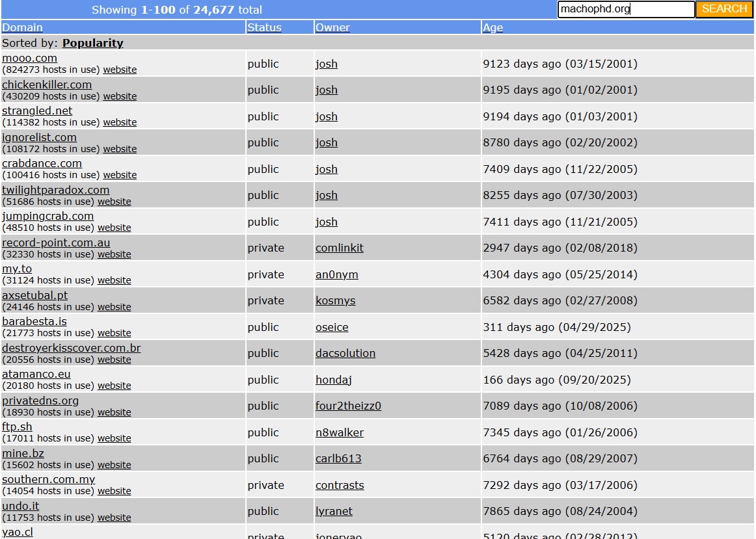
Task: Open the privatedns.org domain link
Action: click(x=40, y=401)
